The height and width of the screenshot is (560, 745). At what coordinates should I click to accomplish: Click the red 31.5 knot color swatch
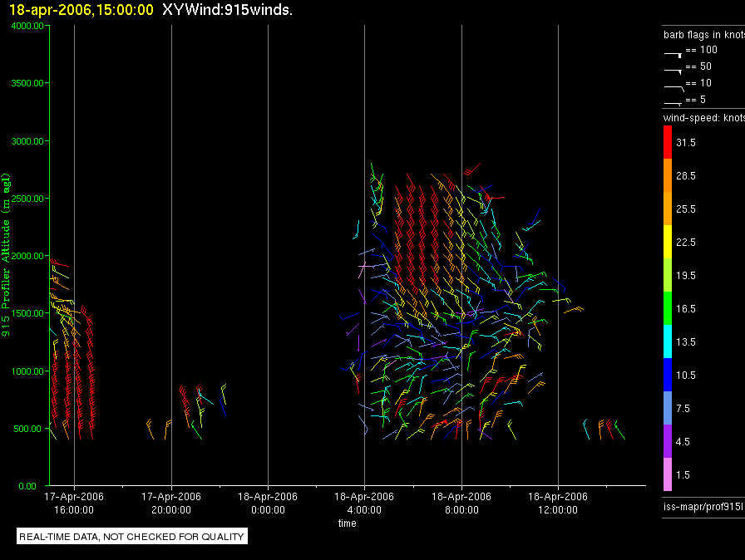click(x=668, y=142)
